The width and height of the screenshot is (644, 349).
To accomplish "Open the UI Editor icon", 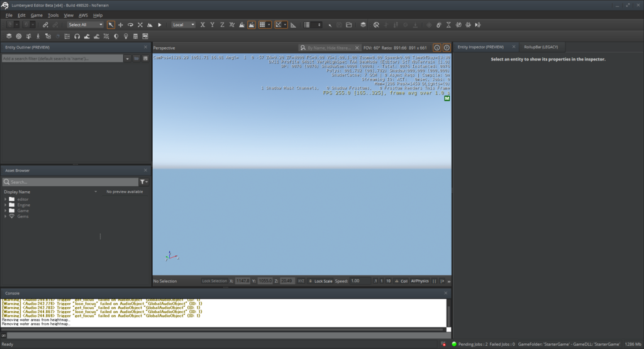I will (x=145, y=36).
